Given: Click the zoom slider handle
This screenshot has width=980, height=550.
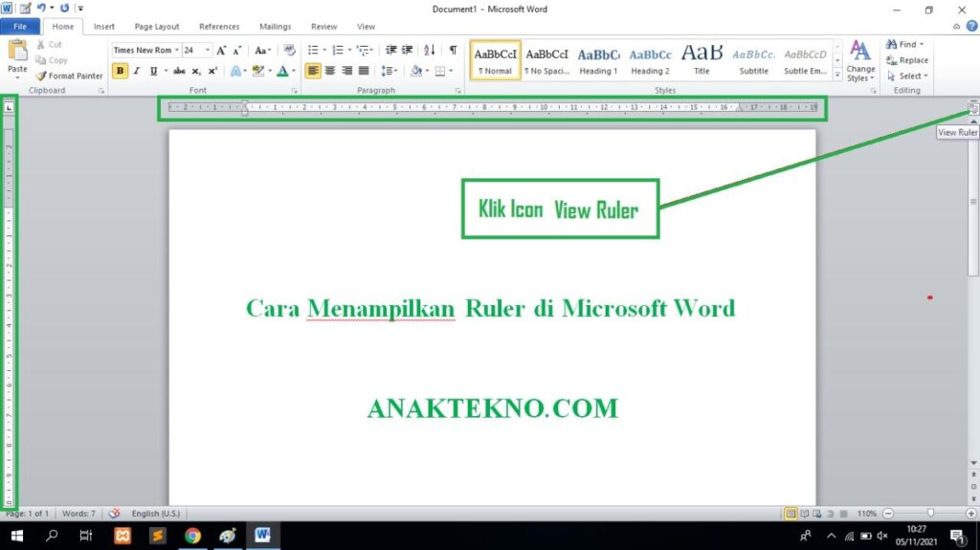Looking at the screenshot, I should tap(930, 513).
